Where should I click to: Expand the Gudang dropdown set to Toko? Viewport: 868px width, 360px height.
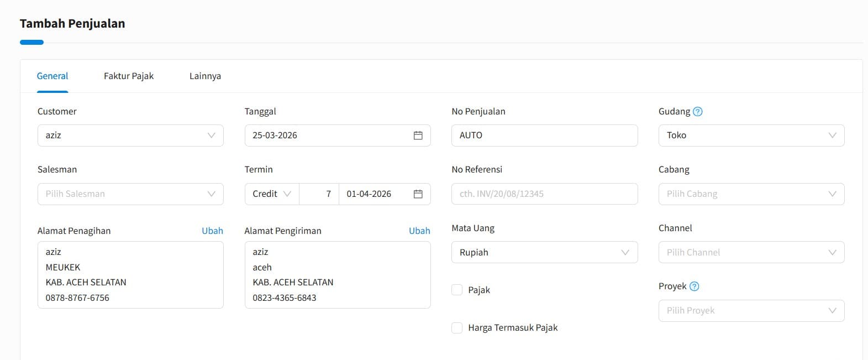click(x=751, y=135)
